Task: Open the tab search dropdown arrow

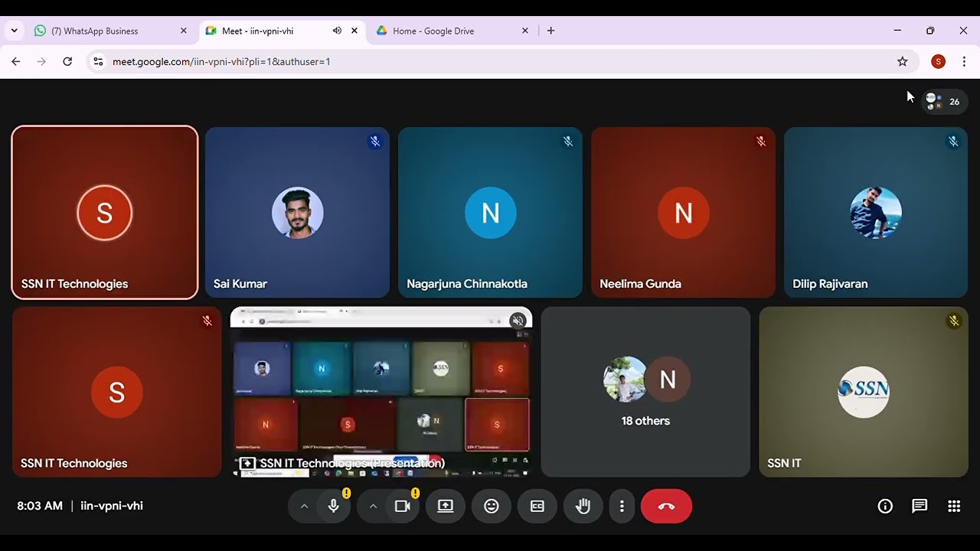Action: click(14, 31)
